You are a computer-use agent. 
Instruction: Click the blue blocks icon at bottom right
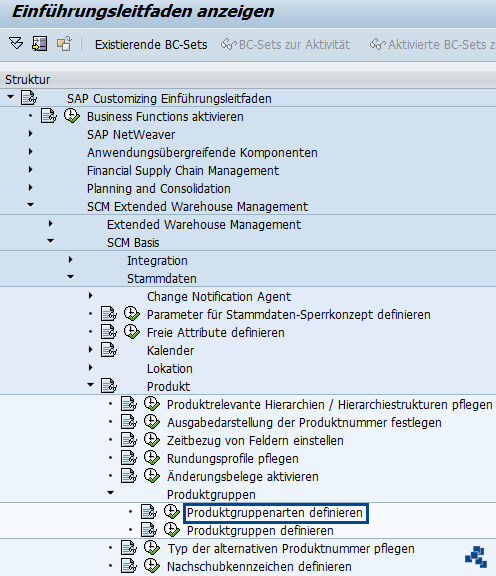click(x=476, y=556)
